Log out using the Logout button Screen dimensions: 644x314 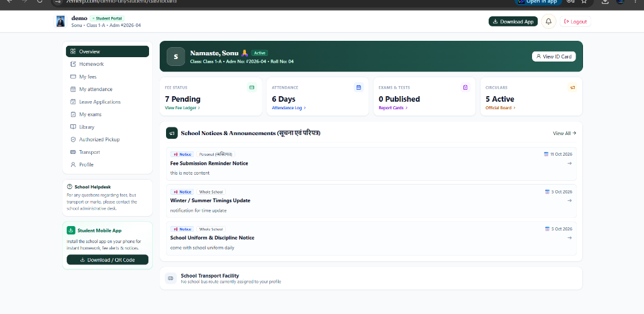tap(575, 21)
